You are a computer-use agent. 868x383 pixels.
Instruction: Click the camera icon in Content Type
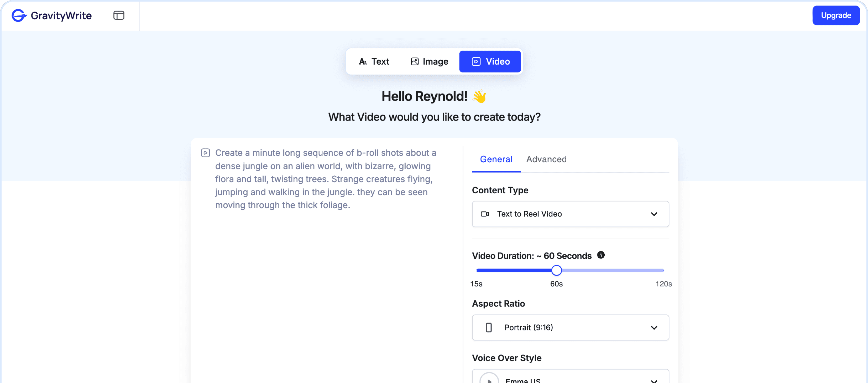coord(485,214)
